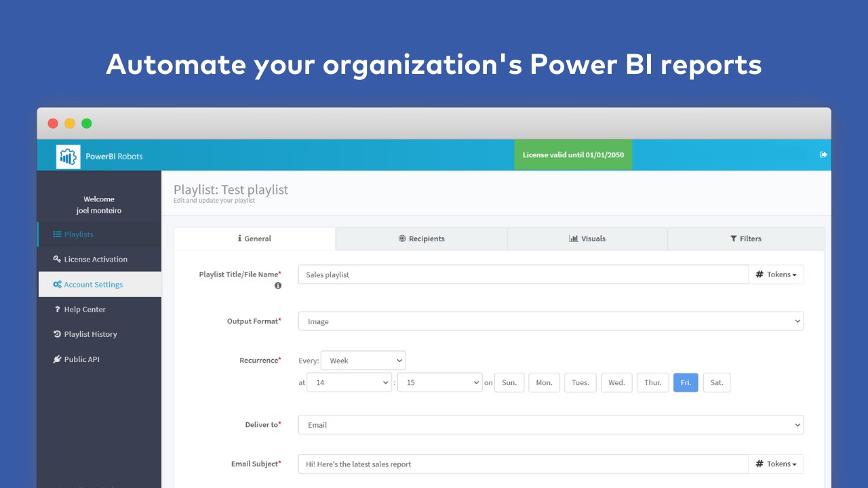Click the green maximize window button
The image size is (868, 488).
[87, 123]
